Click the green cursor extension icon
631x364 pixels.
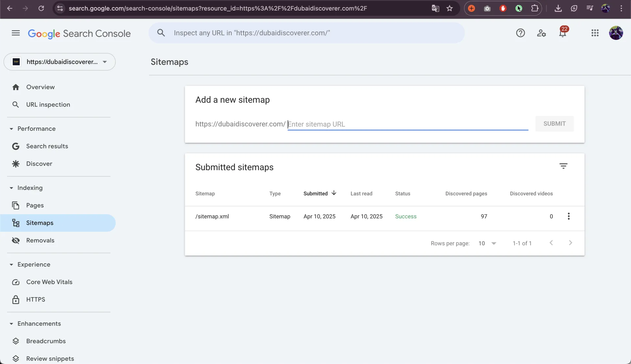tap(519, 8)
